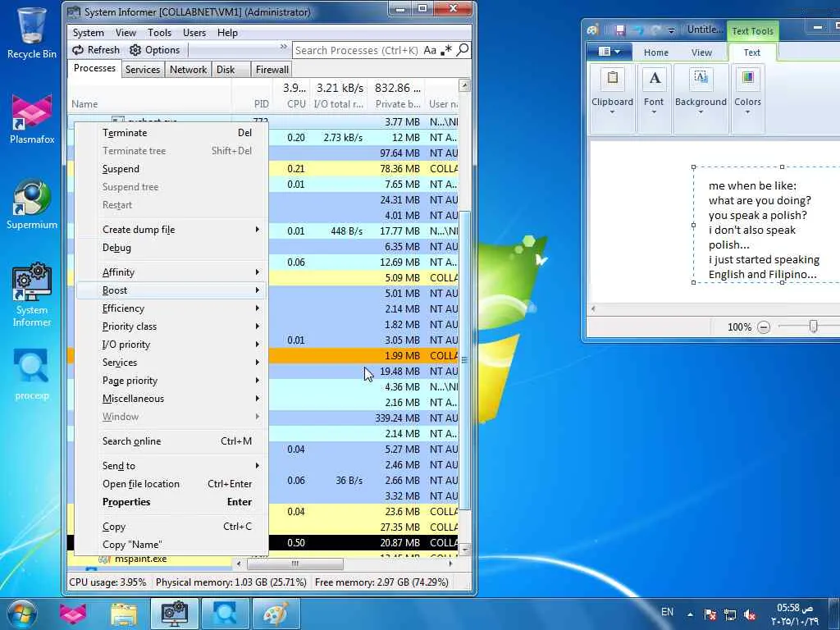Open the System menu
Viewport: 840px width, 630px height.
pyautogui.click(x=89, y=33)
